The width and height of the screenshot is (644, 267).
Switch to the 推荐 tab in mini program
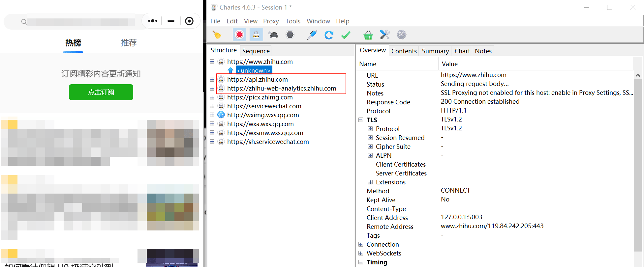coord(129,43)
